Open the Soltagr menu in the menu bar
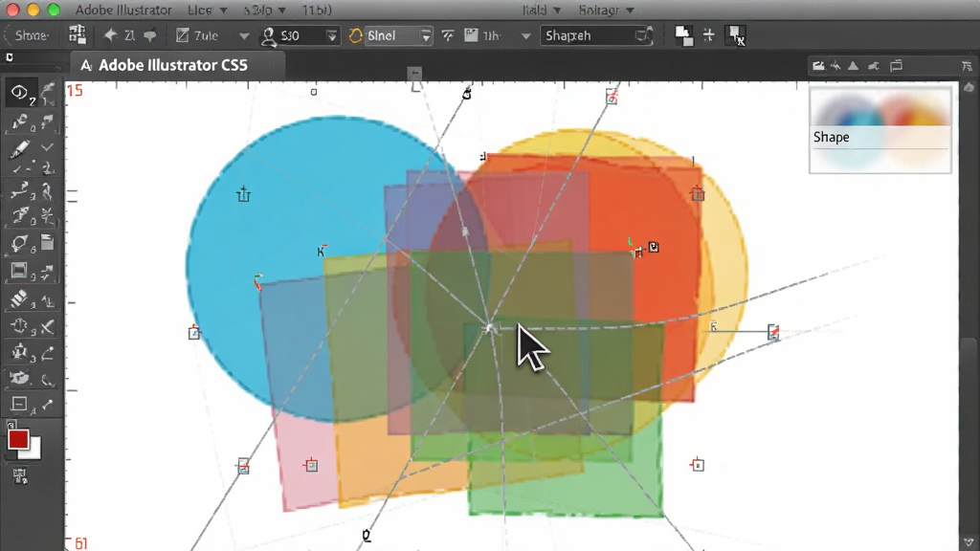 (606, 10)
